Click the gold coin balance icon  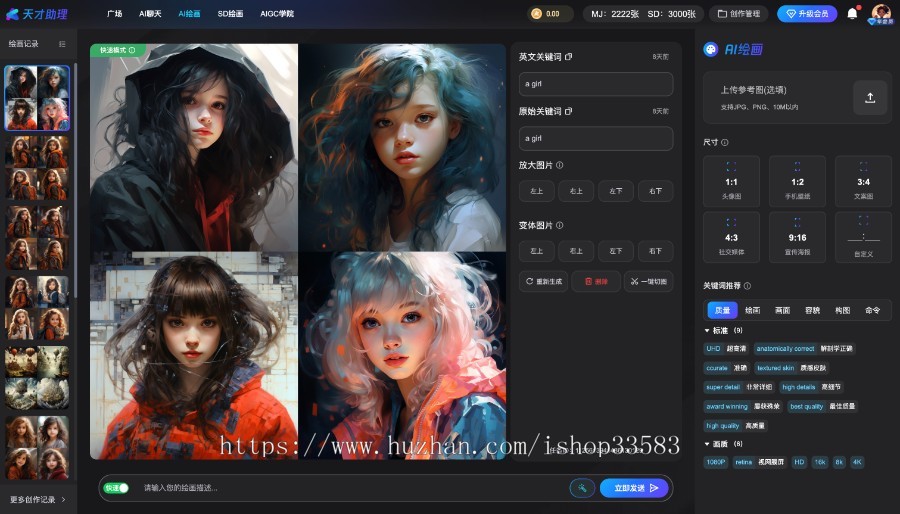(537, 14)
